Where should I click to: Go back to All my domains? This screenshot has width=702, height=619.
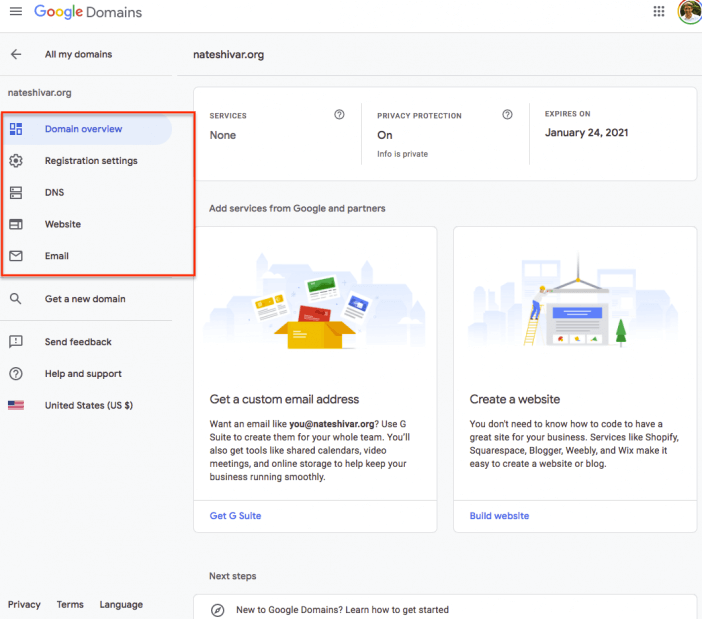78,54
